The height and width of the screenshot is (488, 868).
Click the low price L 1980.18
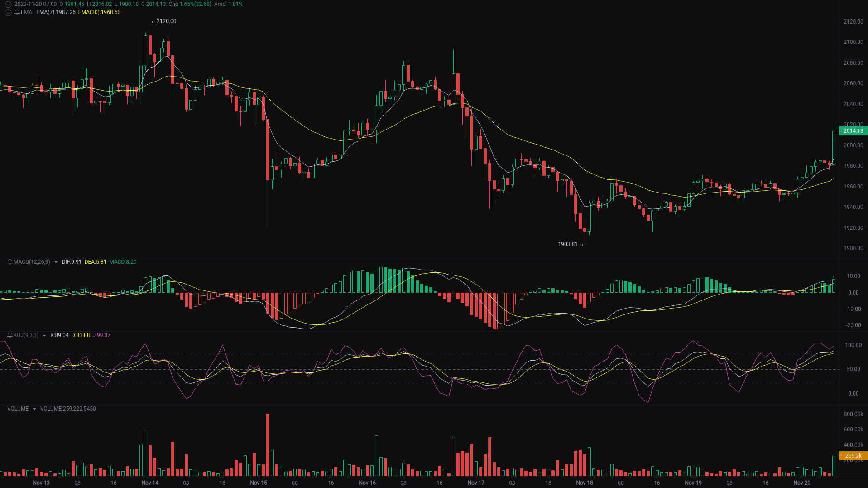pos(126,4)
